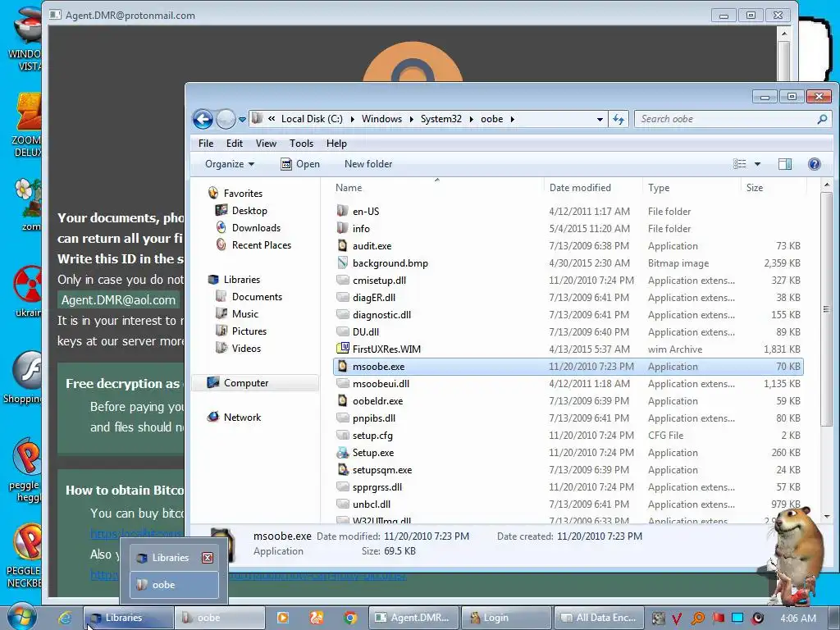Viewport: 840px width, 630px height.
Task: Select the oobe taskbar preview entry
Action: (x=175, y=585)
